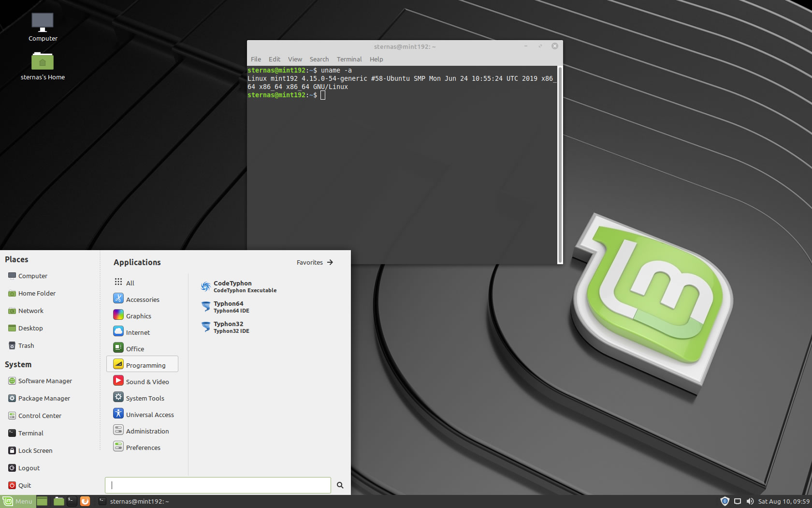Click the menu search text field
The height and width of the screenshot is (508, 812).
pos(218,485)
